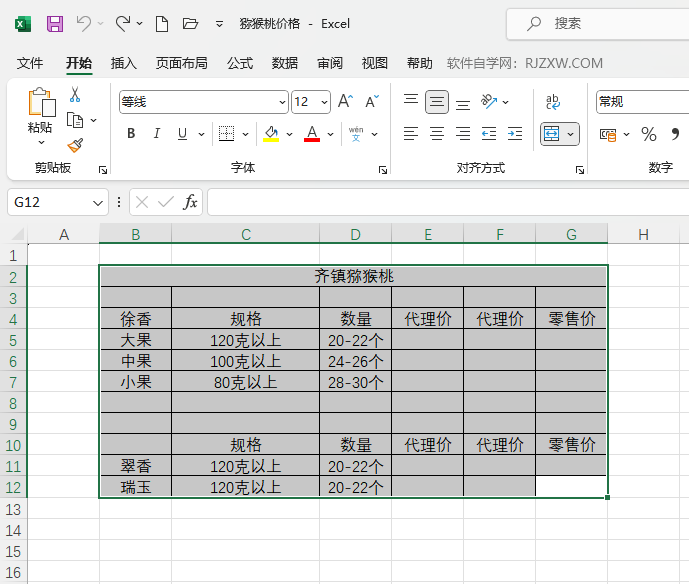The height and width of the screenshot is (584, 689).
Task: Click accounting number format icon
Action: (608, 134)
